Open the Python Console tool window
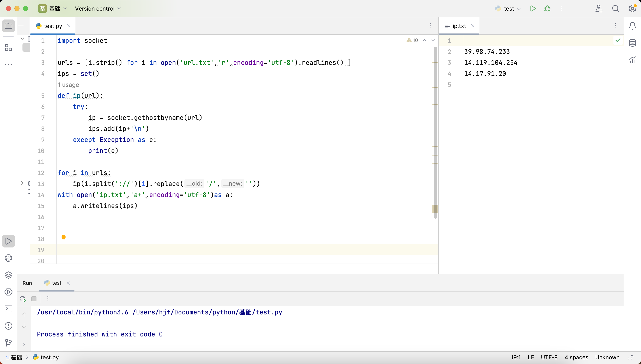641x364 pixels. 8,258
